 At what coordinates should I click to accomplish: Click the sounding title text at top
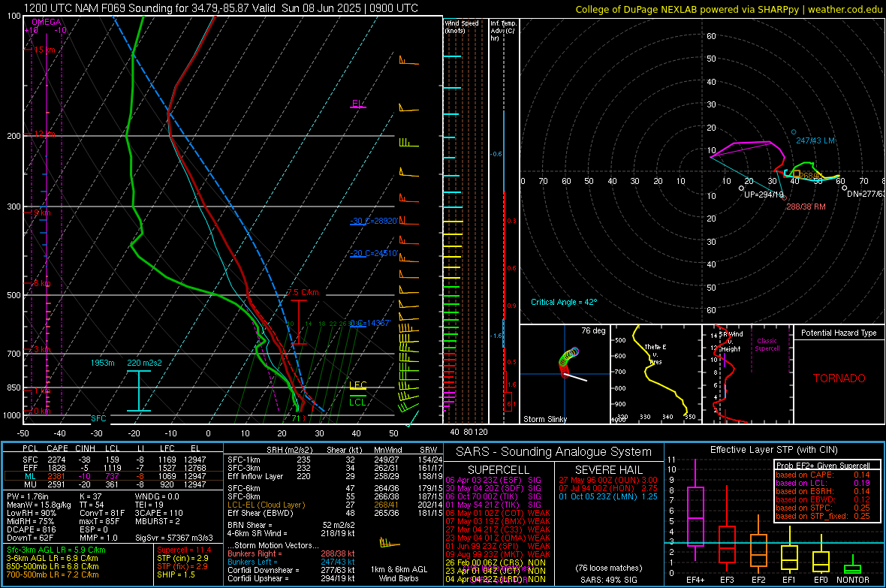221,8
